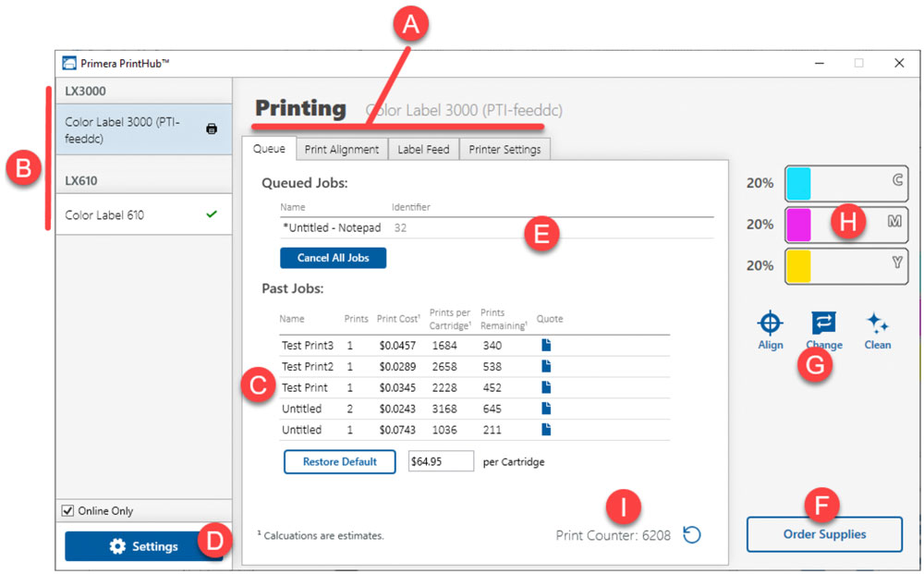Click the $0.0289 print cost value
Screen dimensions: 924x574
tap(397, 367)
